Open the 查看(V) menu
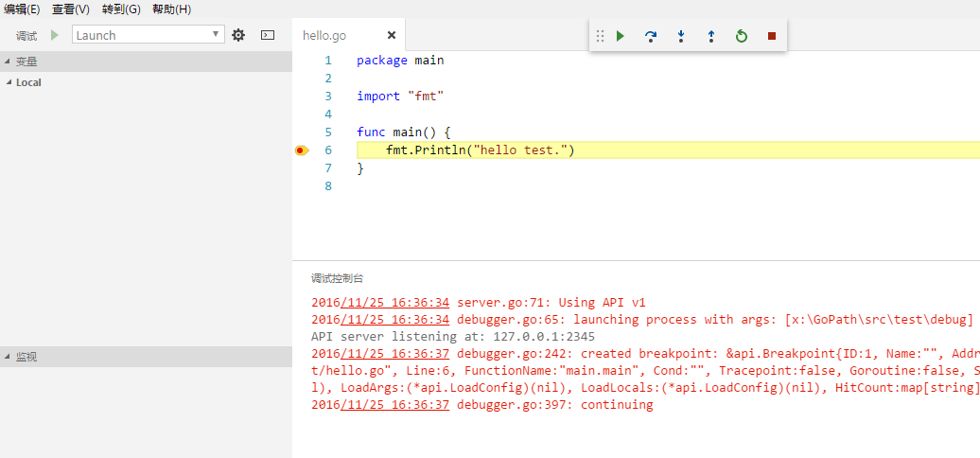This screenshot has width=980, height=458. (x=71, y=9)
